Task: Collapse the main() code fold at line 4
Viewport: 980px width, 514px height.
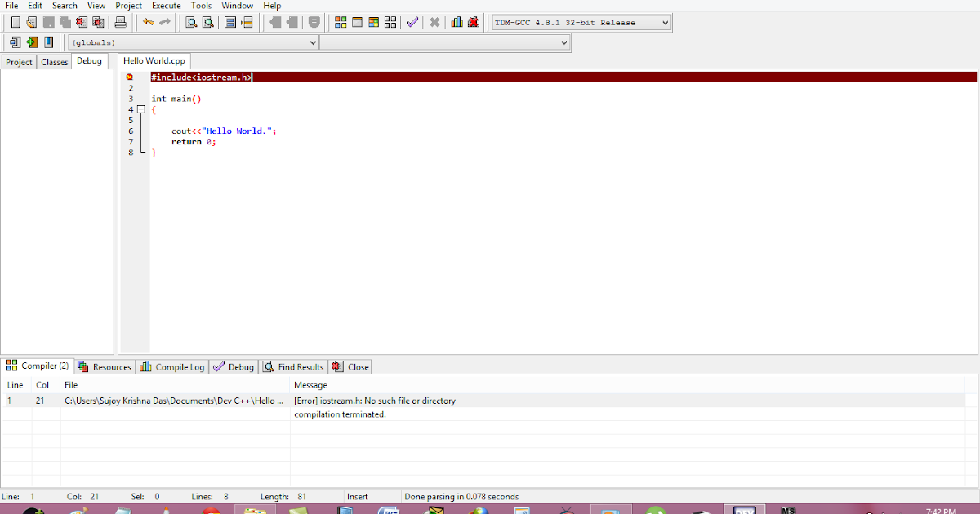Action: pyautogui.click(x=141, y=109)
